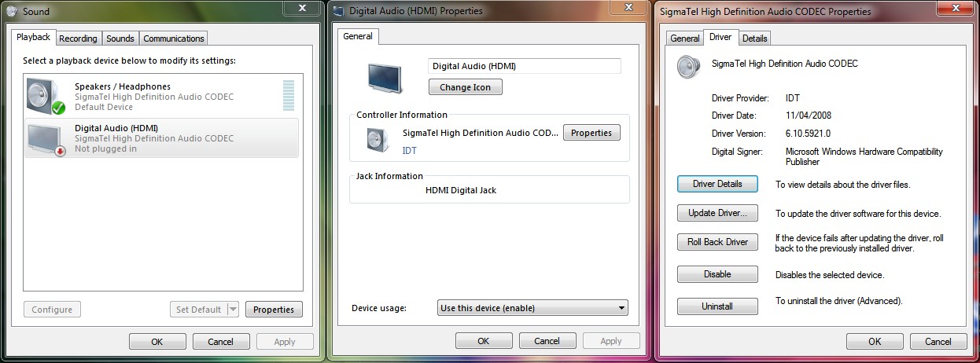Click 'SigmaTel High Definition Audio COD...' controller name
Viewport: 980px width, 363px height.
pos(481,133)
